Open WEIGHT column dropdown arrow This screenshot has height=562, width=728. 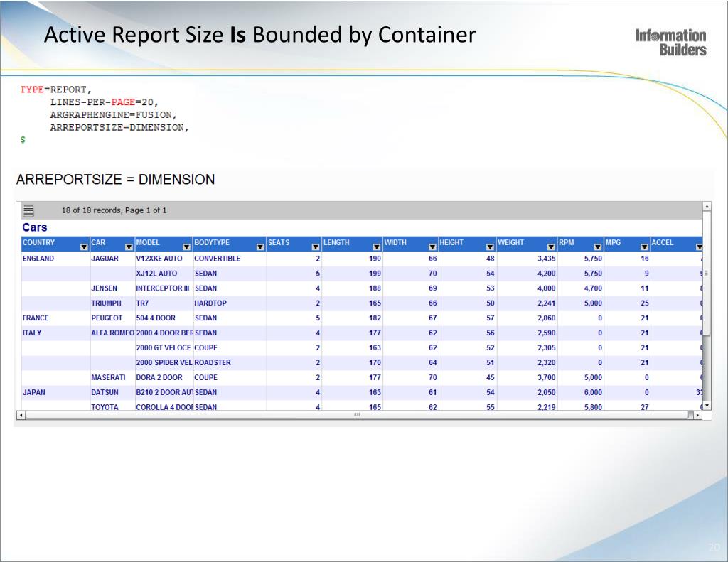pos(551,247)
